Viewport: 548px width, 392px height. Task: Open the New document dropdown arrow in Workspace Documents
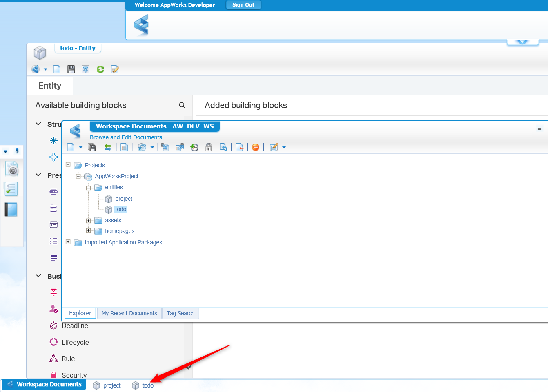pos(80,147)
